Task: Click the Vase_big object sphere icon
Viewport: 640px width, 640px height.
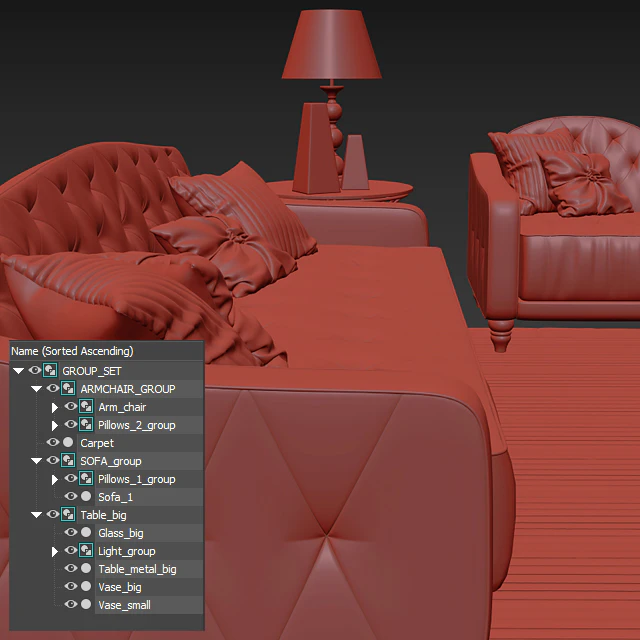Action: coord(86,586)
